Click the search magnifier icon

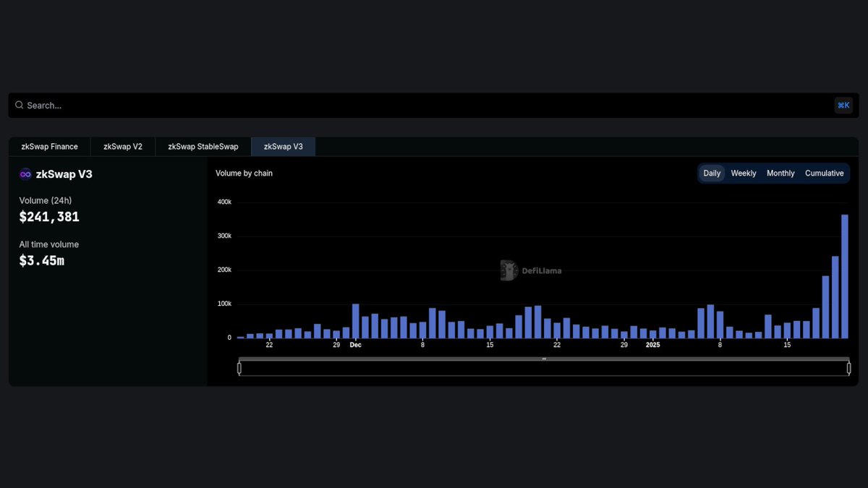point(20,105)
